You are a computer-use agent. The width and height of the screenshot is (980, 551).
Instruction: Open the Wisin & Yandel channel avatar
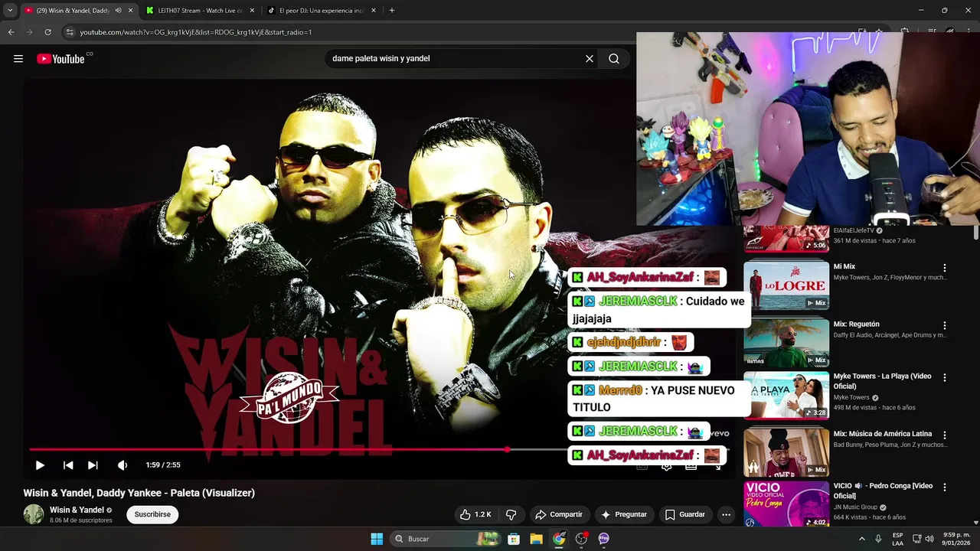(34, 514)
